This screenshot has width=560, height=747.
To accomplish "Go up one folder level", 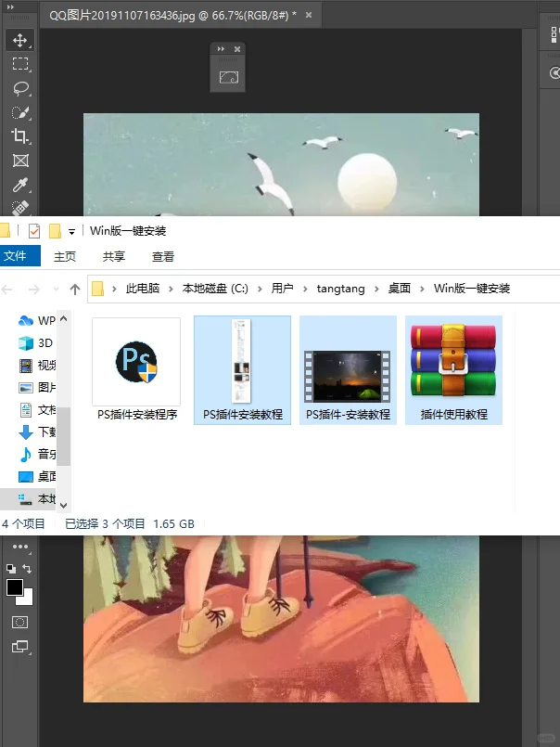I will [75, 290].
